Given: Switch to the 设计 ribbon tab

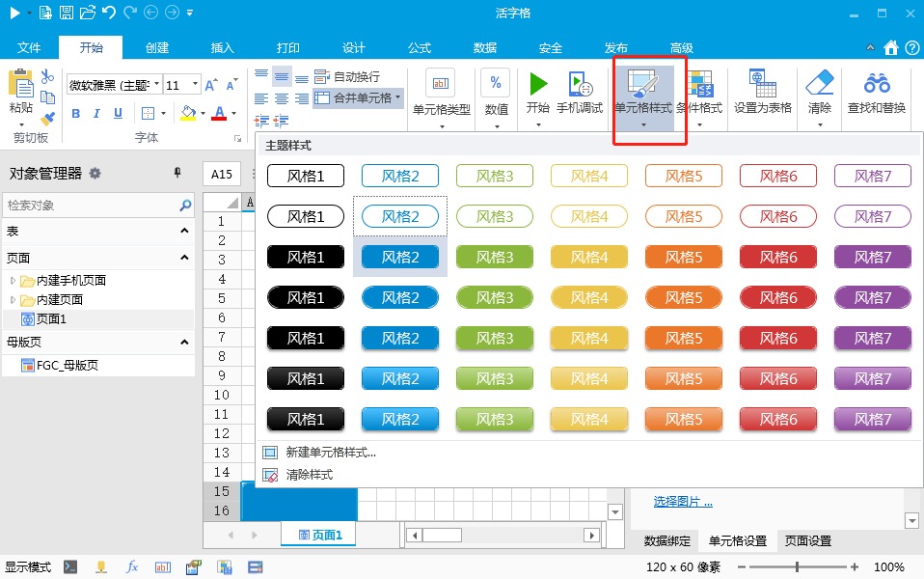Looking at the screenshot, I should click(354, 47).
